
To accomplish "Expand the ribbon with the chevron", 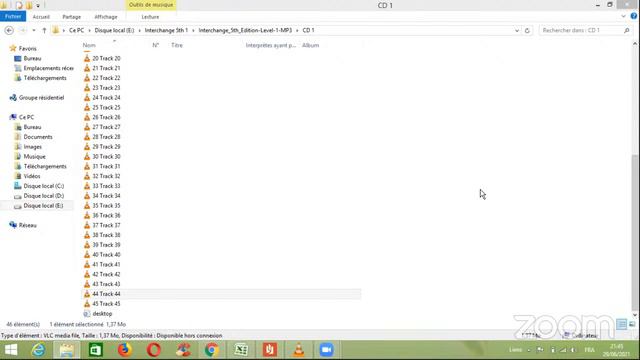I will [x=623, y=16].
